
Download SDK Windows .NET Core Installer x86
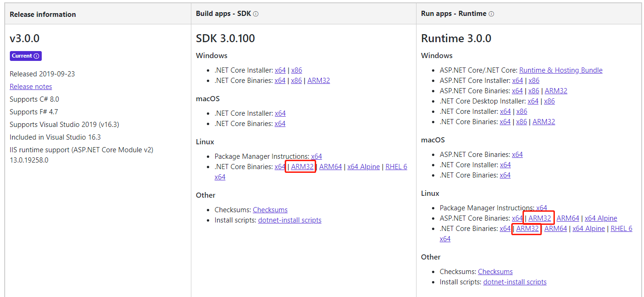(296, 70)
